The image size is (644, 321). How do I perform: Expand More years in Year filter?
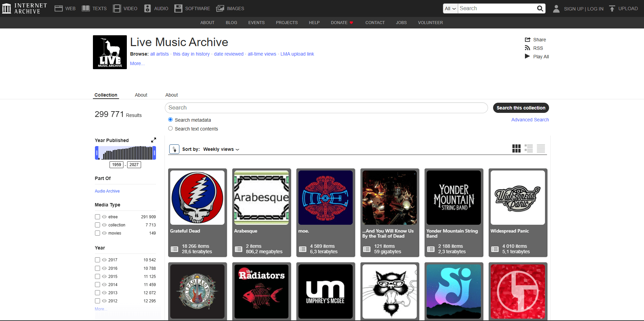(x=101, y=309)
